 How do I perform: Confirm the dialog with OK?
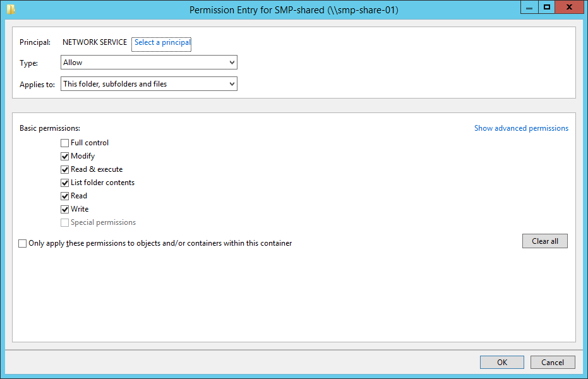coord(501,363)
